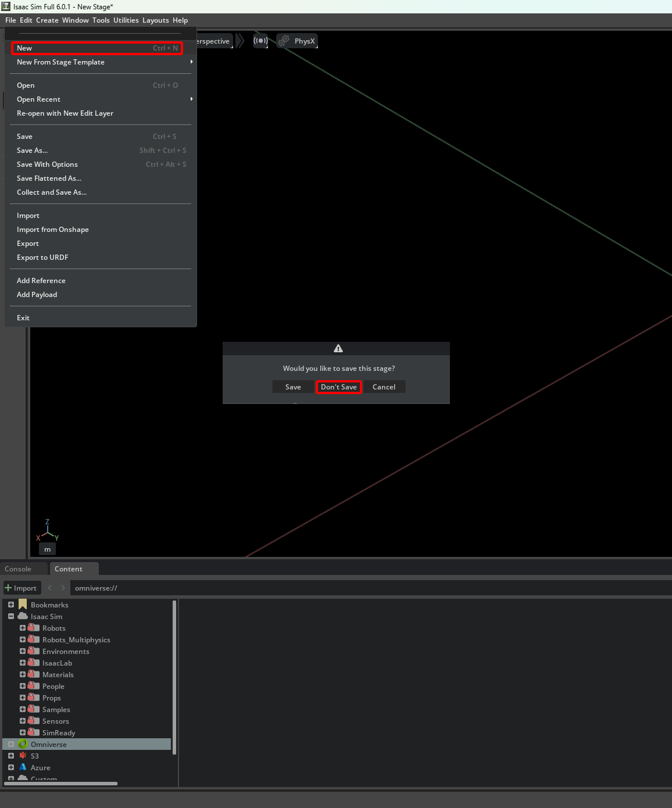Expand the Bookmarks tree node
The height and width of the screenshot is (808, 672).
tap(11, 605)
